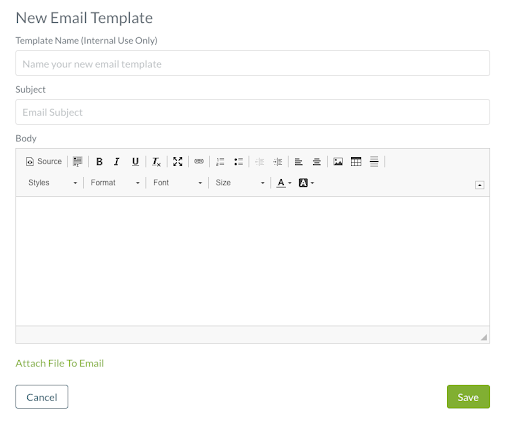Insert a link using the link icon

point(199,162)
